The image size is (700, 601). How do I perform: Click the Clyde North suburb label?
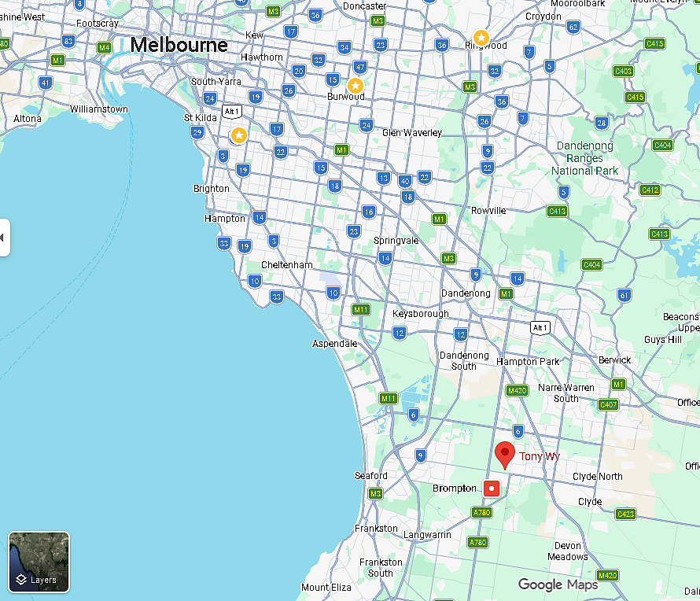[597, 477]
